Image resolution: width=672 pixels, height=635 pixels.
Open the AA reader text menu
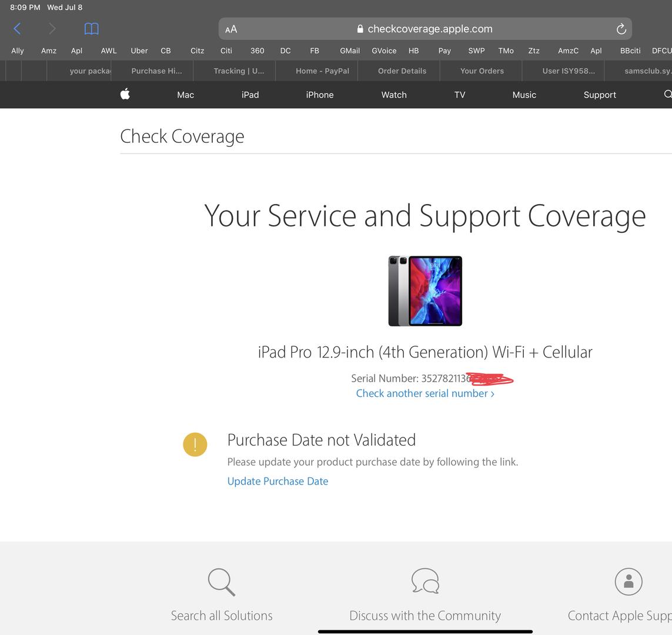tap(231, 29)
